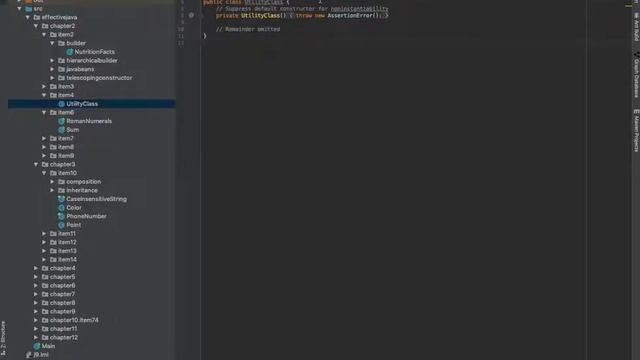The width and height of the screenshot is (640, 360).
Task: Click the Main class icon
Action: click(x=37, y=346)
